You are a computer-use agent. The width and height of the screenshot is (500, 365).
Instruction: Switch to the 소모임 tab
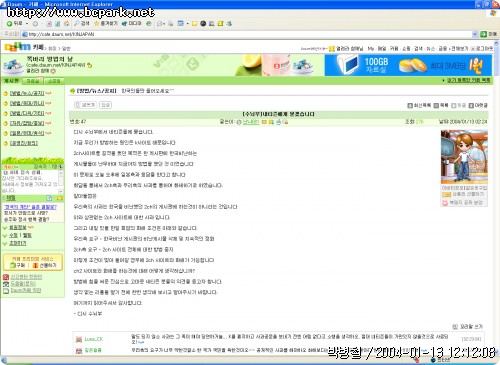click(x=54, y=81)
